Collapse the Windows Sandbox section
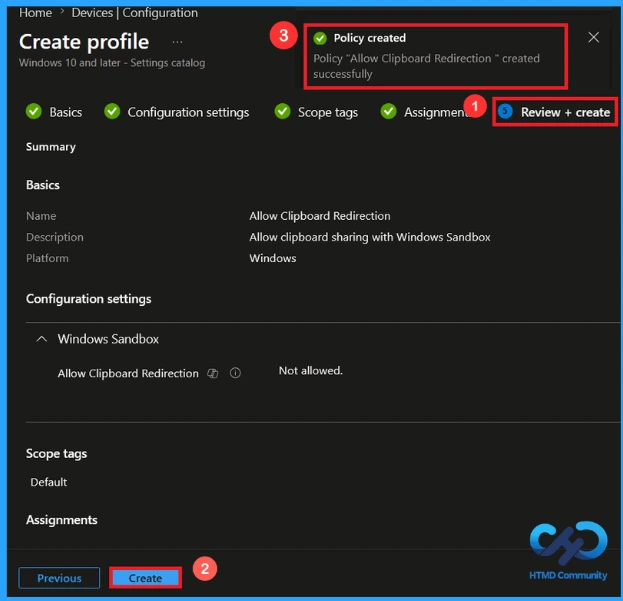623x601 pixels. tap(42, 339)
